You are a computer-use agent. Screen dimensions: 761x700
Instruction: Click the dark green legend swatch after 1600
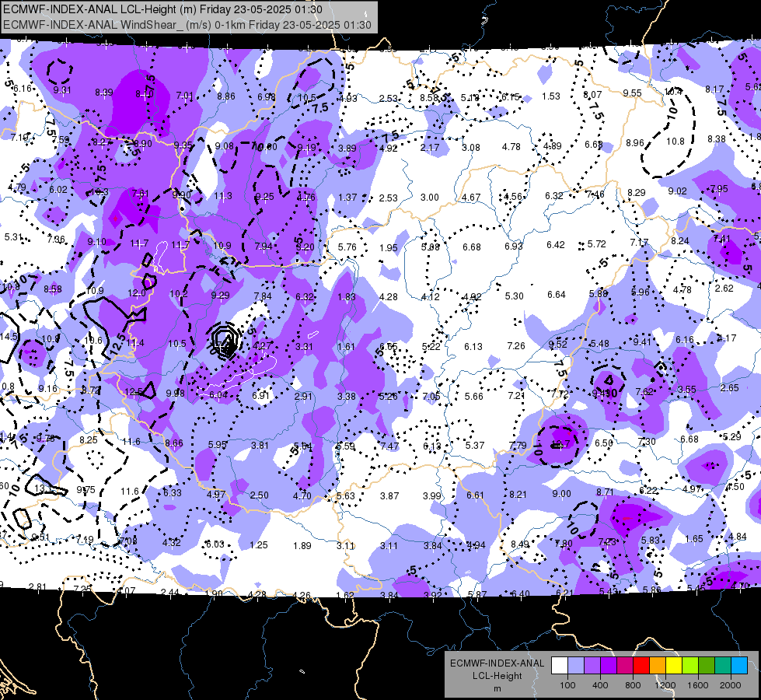coord(706,666)
